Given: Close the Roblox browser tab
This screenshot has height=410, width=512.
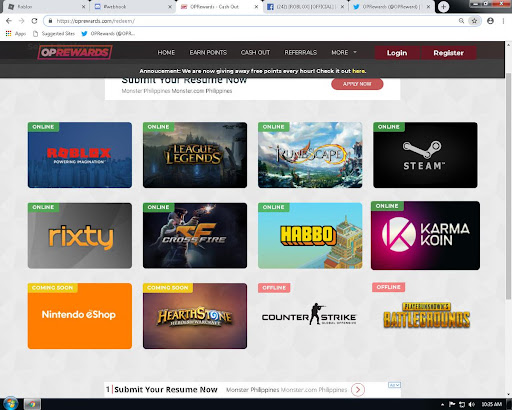Looking at the screenshot, I should tap(83, 7).
